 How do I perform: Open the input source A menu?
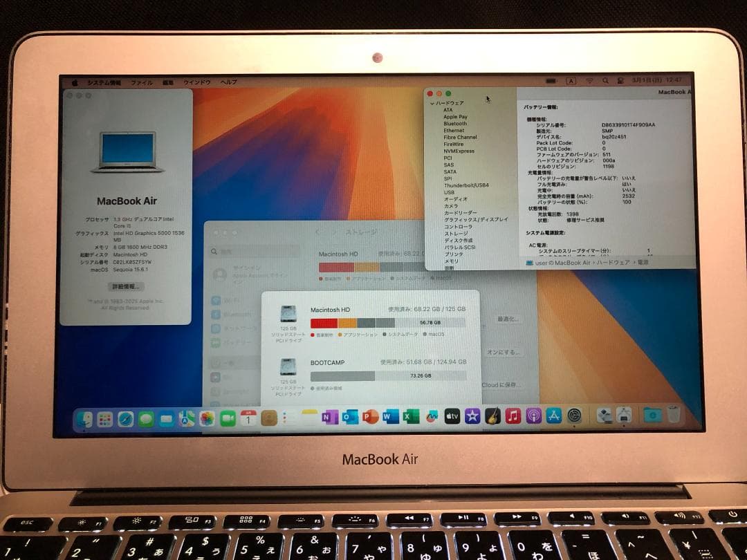coord(571,81)
